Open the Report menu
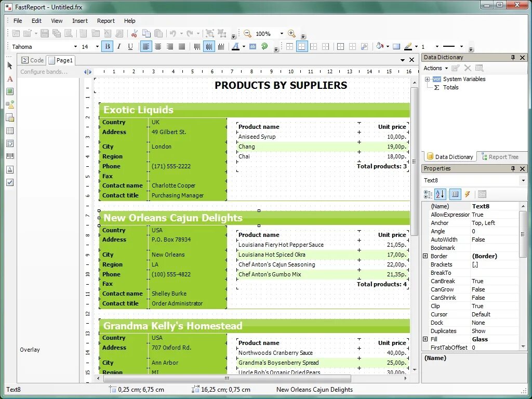 pyautogui.click(x=106, y=21)
